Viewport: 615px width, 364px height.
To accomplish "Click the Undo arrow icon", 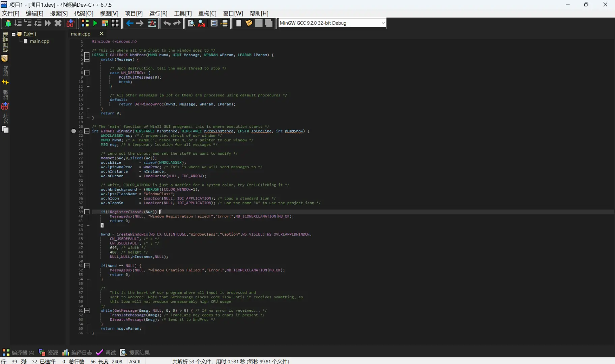I will [167, 23].
